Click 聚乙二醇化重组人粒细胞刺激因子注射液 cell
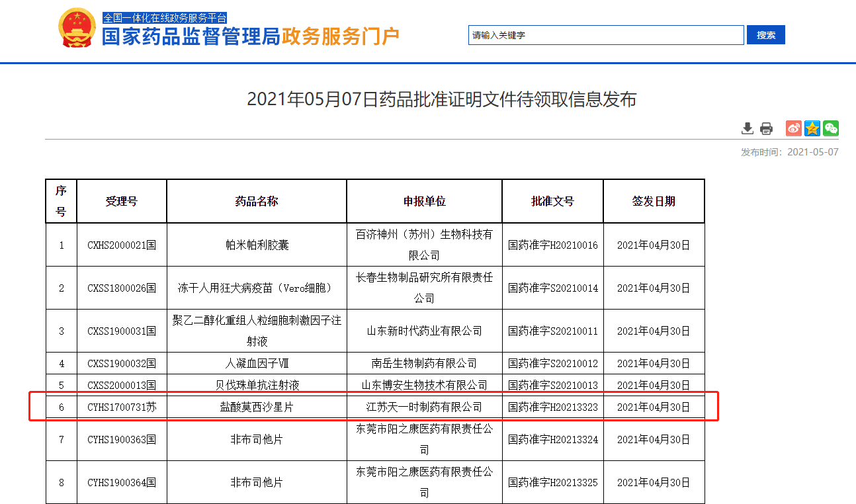Viewport: 856px width, 504px height. click(257, 331)
